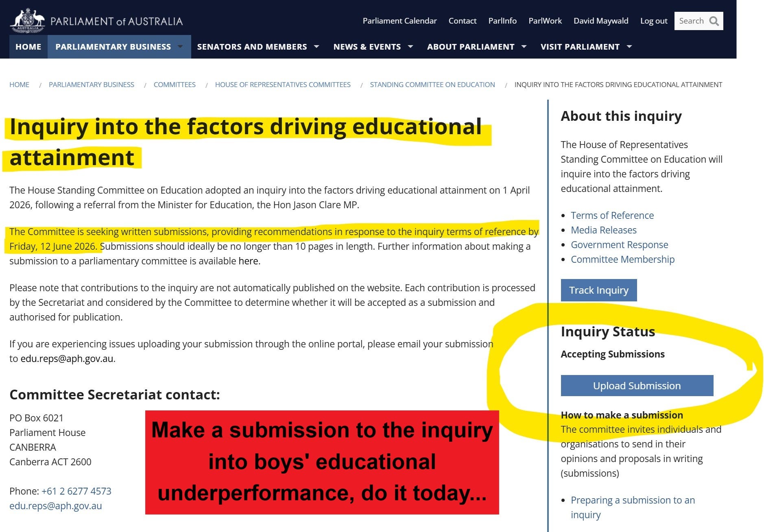The image size is (764, 532).
Task: Click the edu.reps@aph.gov.au email in the paragraph
Action: [x=67, y=359]
